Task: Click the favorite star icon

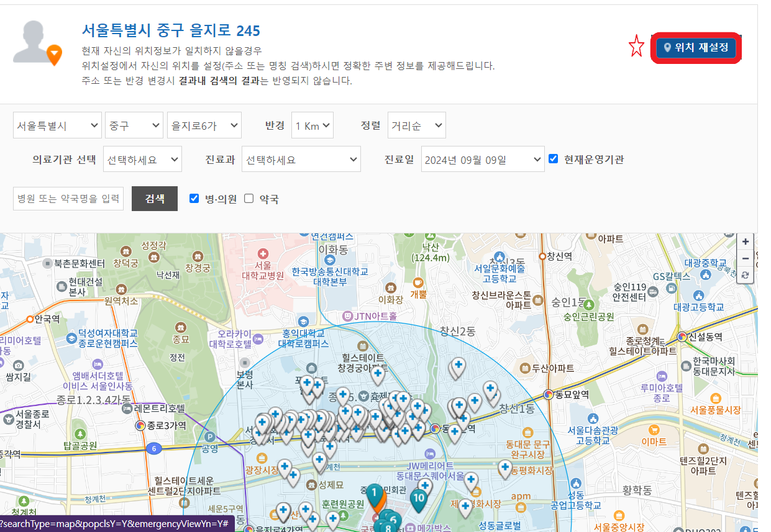Action: [x=636, y=47]
